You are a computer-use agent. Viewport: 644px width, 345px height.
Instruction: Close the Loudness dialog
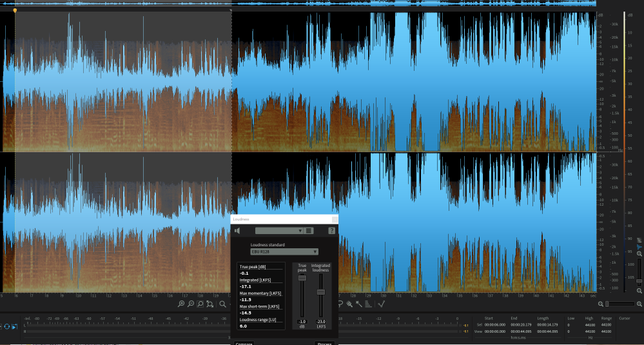335,219
